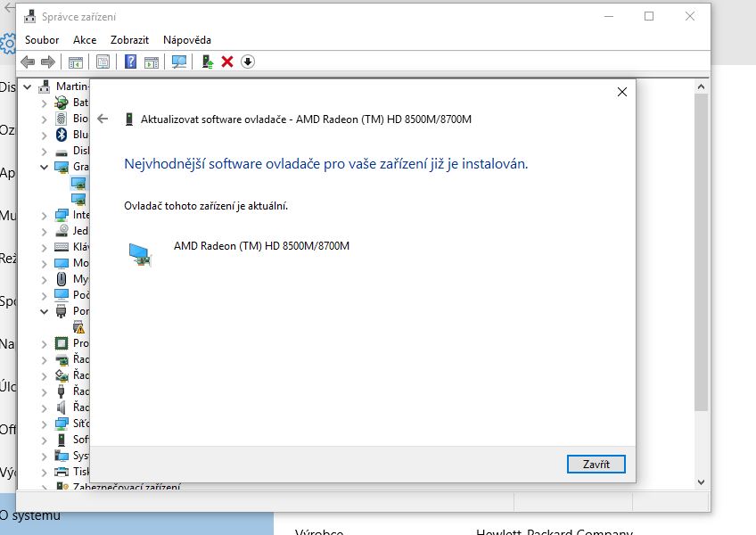Expand the Bat batteries node chevron
The height and width of the screenshot is (535, 756).
coord(44,103)
